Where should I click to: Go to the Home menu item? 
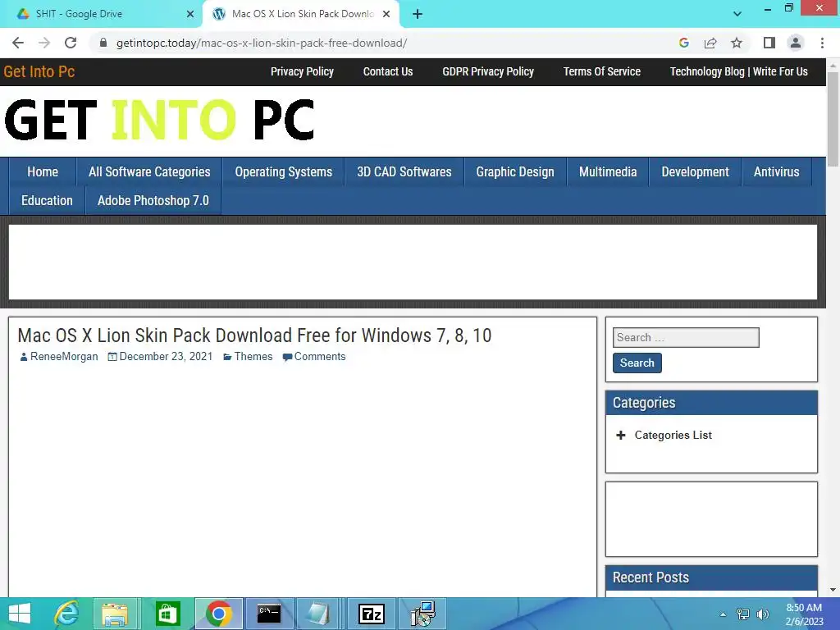point(43,172)
